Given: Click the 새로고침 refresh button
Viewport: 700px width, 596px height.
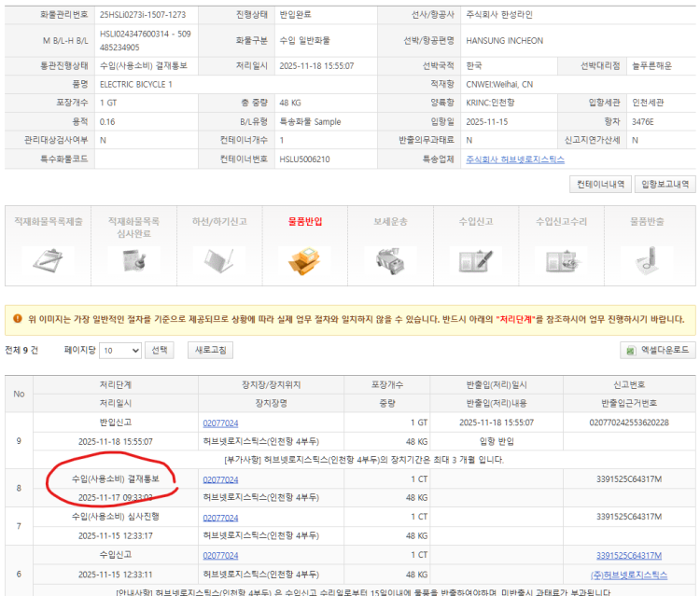Looking at the screenshot, I should tap(210, 351).
